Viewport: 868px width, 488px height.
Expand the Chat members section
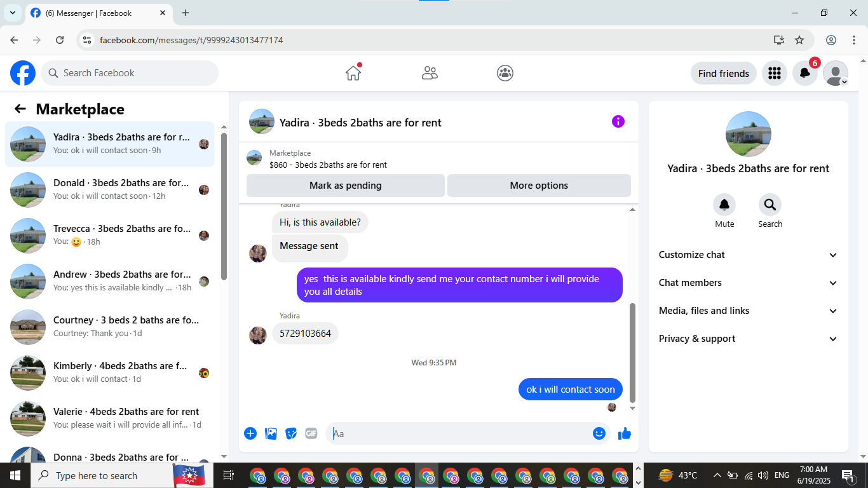point(749,283)
